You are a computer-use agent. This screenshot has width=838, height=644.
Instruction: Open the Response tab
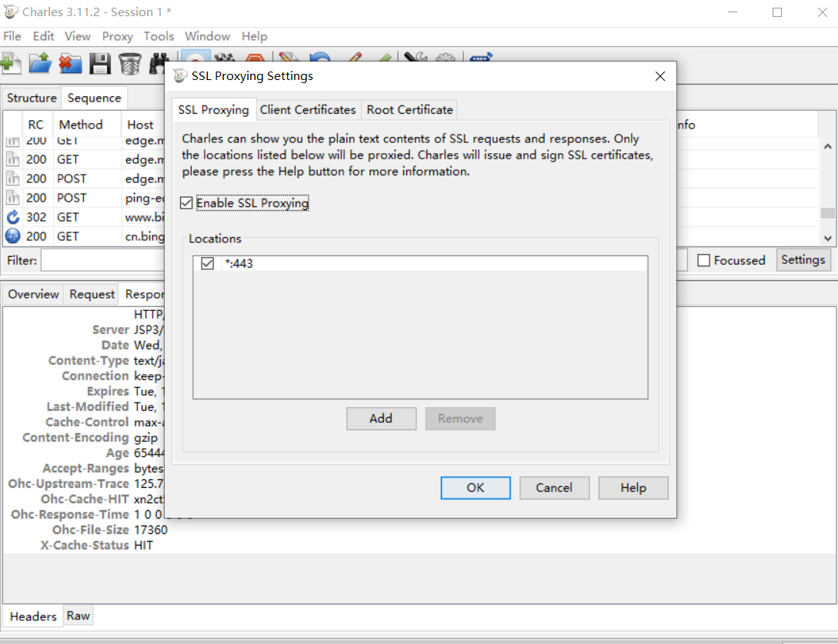[143, 295]
